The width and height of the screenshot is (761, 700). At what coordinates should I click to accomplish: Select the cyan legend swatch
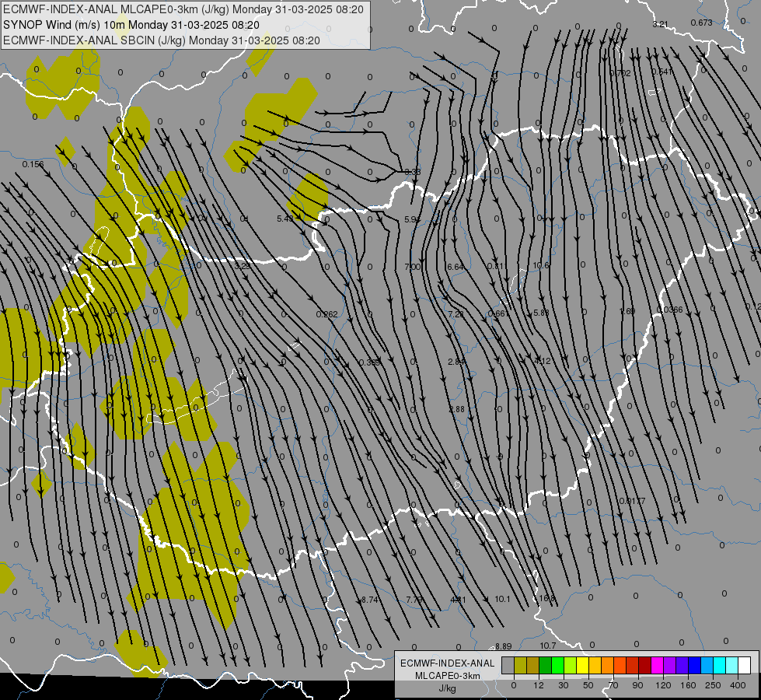pyautogui.click(x=720, y=666)
